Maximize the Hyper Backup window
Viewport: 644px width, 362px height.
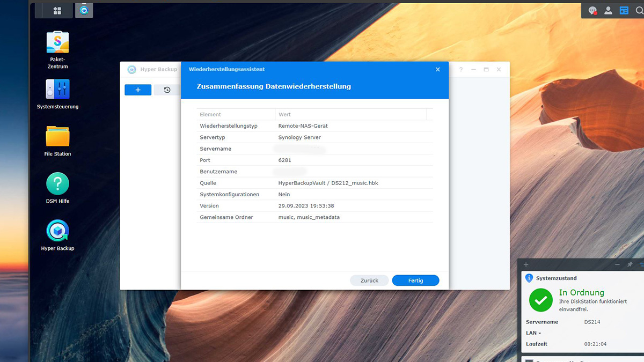click(x=486, y=70)
